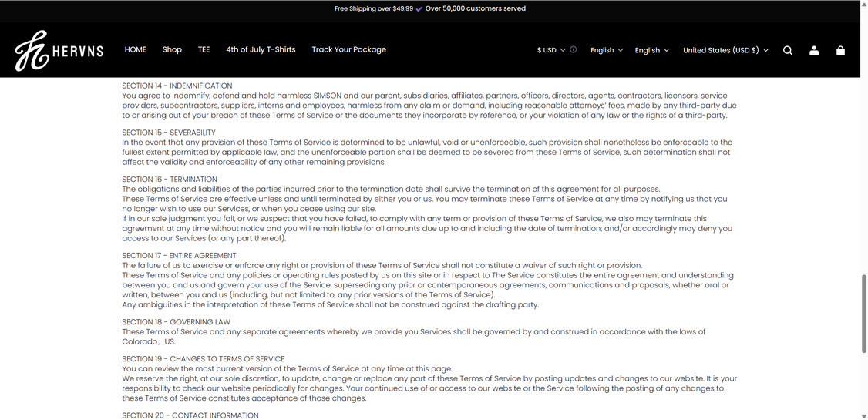The height and width of the screenshot is (420, 868).
Task: Click the line starting 'Any ambiguities in the interpretation'
Action: coord(331,305)
